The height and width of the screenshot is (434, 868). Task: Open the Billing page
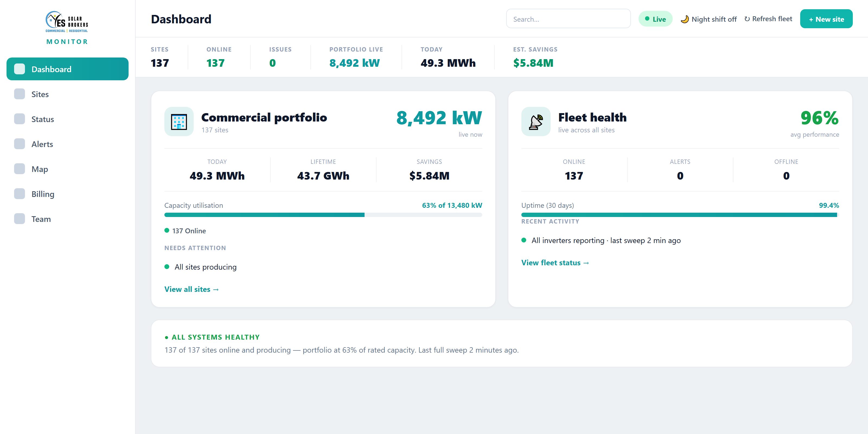tap(67, 194)
